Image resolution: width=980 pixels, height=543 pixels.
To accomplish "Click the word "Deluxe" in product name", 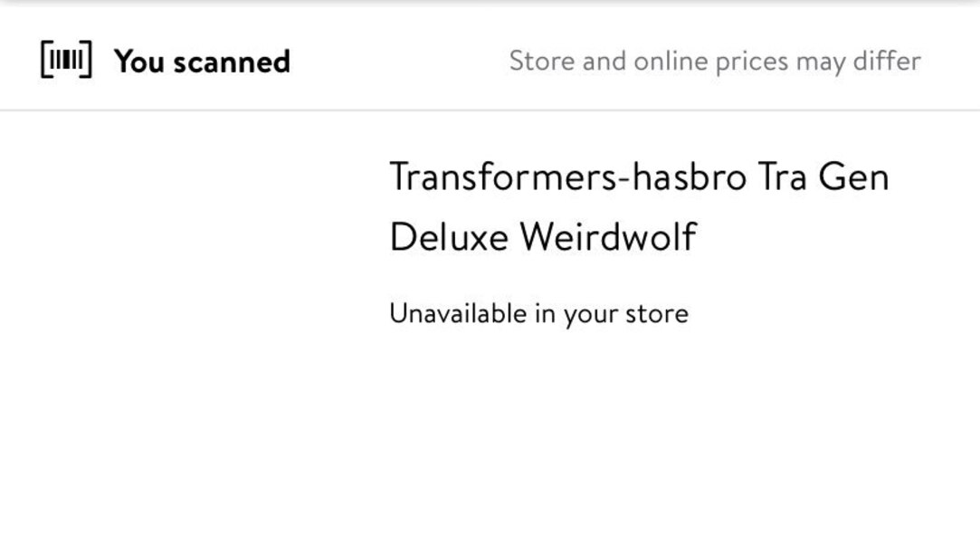I will pyautogui.click(x=448, y=237).
